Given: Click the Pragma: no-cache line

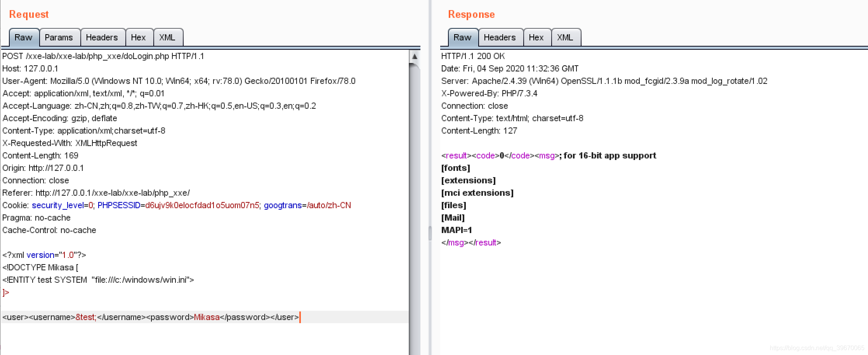Looking at the screenshot, I should [36, 218].
